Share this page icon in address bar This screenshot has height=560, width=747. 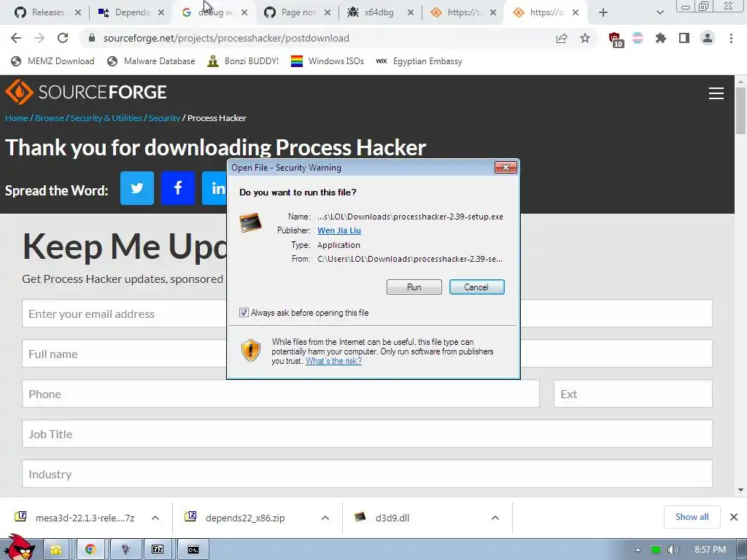click(562, 38)
